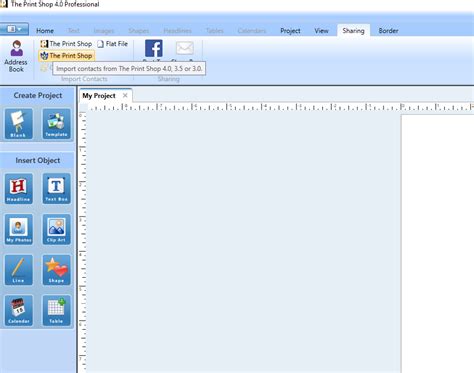Share by email envelope icon

click(x=185, y=48)
